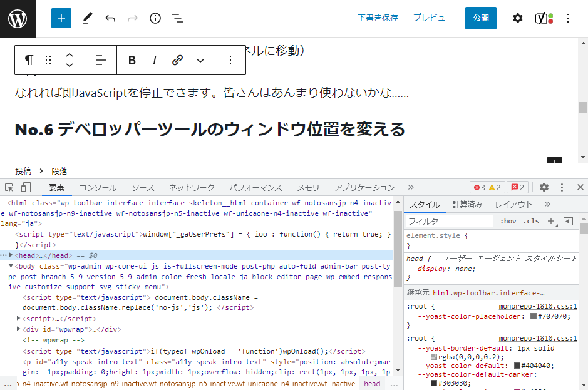Click the 公開 publish button

click(x=481, y=18)
